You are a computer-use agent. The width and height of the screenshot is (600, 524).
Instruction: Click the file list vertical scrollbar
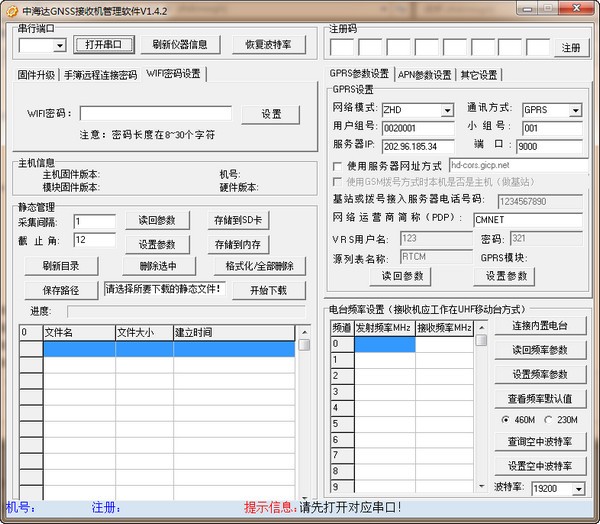(304, 420)
